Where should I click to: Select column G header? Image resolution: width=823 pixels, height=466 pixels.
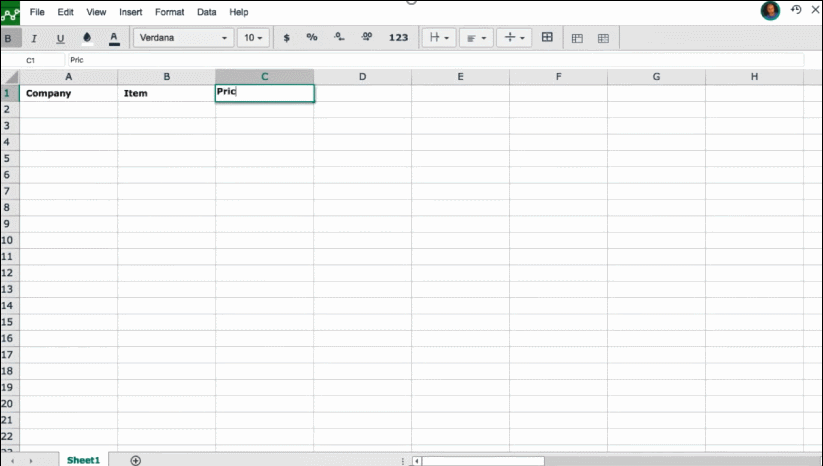657,77
